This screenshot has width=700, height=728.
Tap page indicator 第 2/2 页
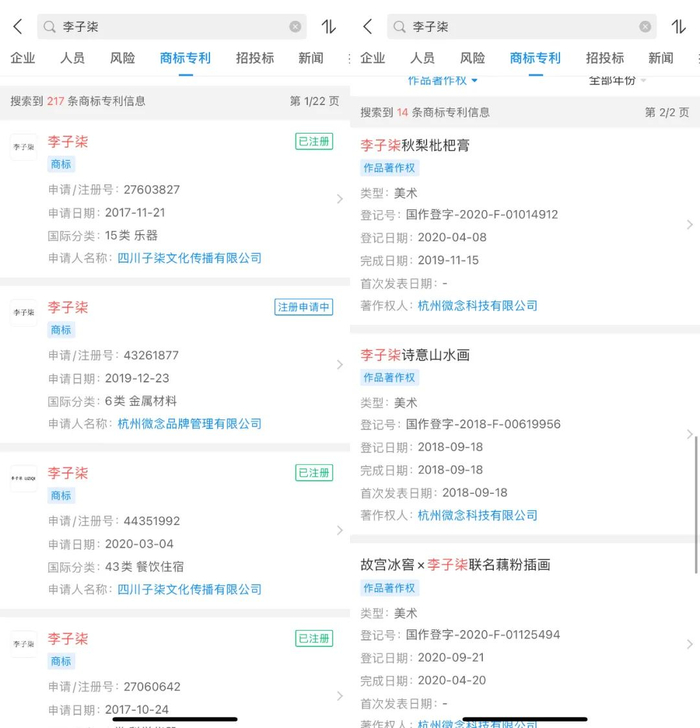click(x=667, y=112)
